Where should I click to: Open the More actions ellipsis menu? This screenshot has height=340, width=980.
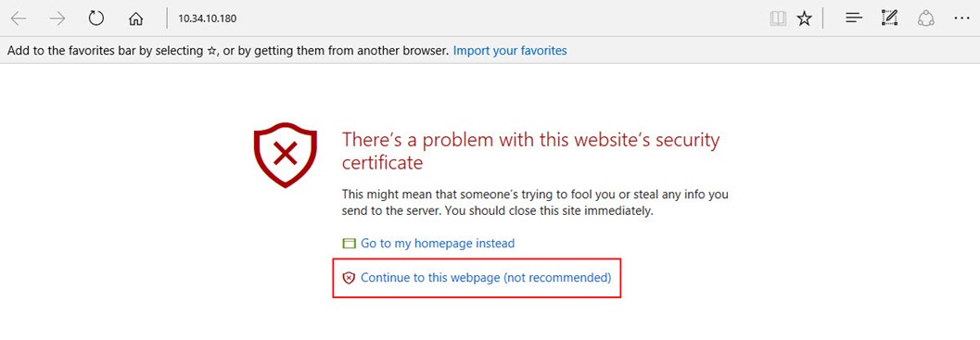click(961, 19)
